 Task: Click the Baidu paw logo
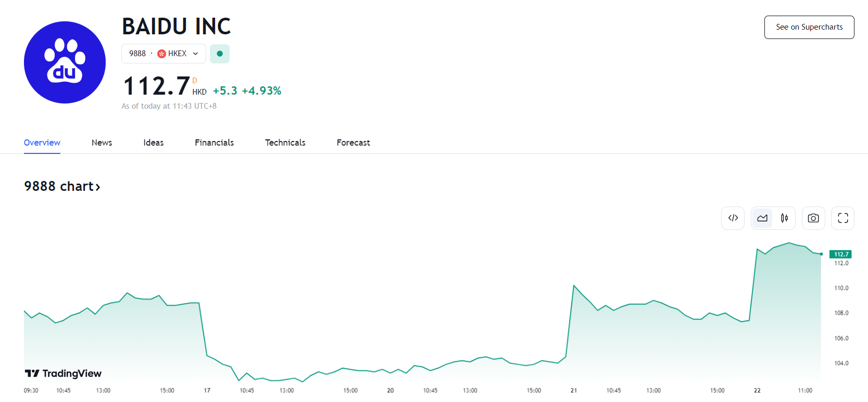click(65, 62)
